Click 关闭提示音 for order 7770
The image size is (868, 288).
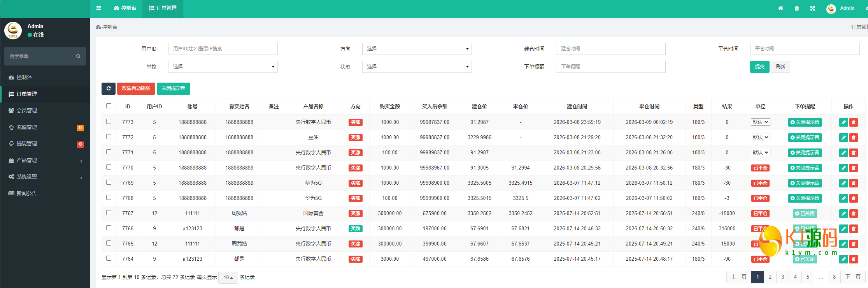click(x=805, y=168)
